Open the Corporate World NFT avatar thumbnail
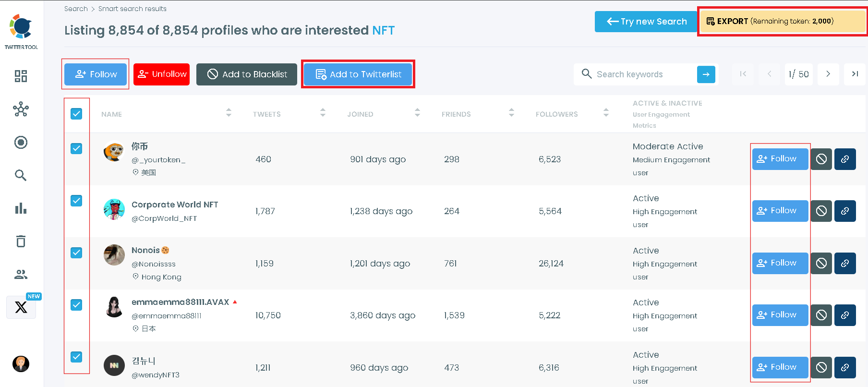868x387 pixels. click(114, 209)
